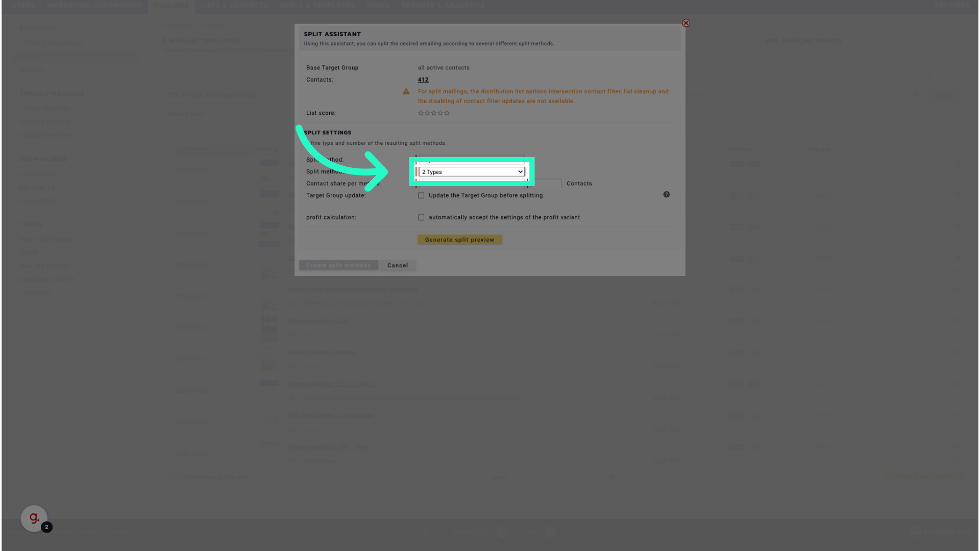Open VOUCHERS under Tools
Screen dimensions: 980x551
(36, 293)
